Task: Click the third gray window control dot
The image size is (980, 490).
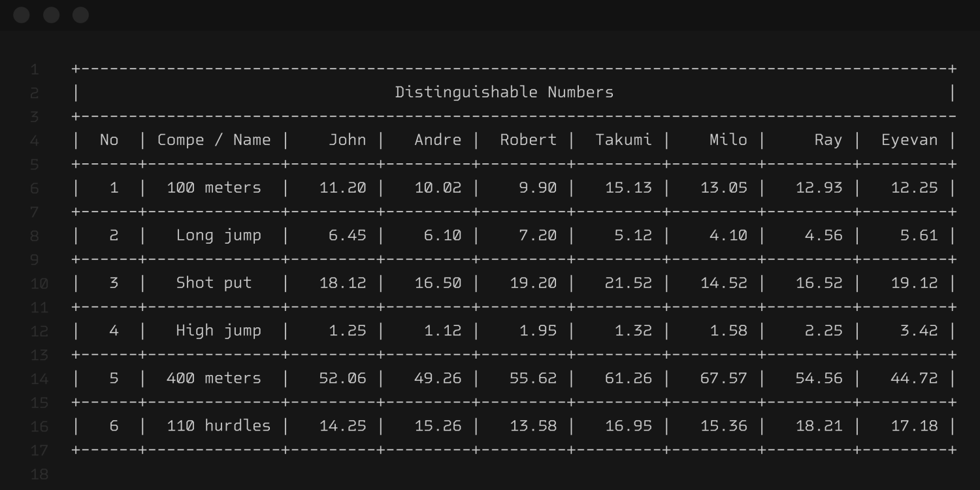Action: (x=80, y=15)
